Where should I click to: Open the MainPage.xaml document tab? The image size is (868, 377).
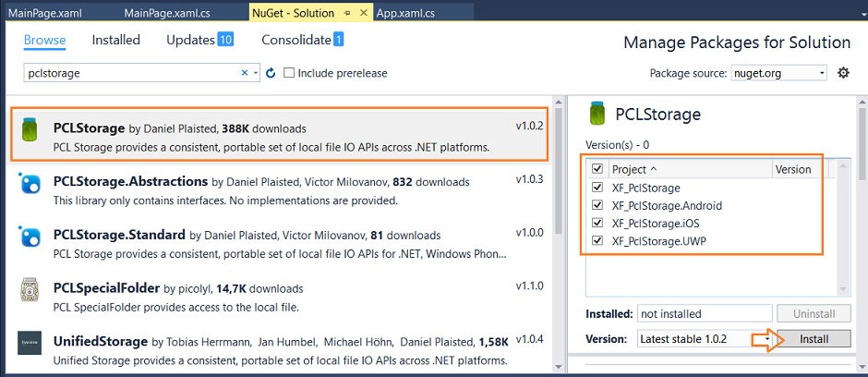pos(45,13)
